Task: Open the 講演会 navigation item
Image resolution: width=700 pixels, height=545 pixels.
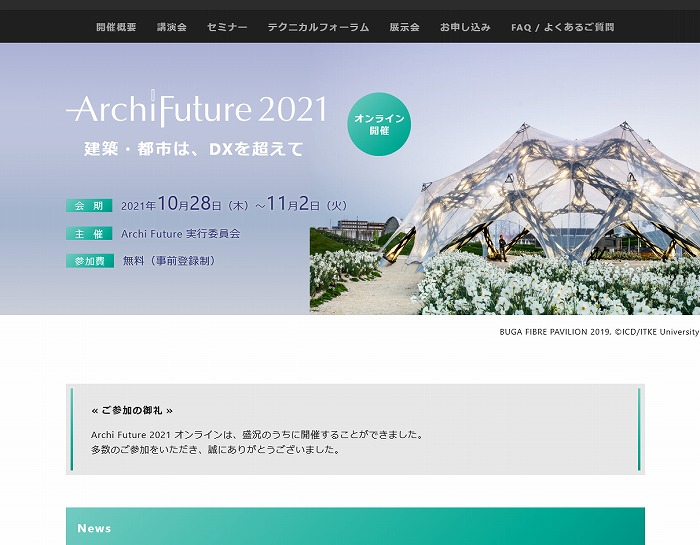Action: tap(172, 27)
